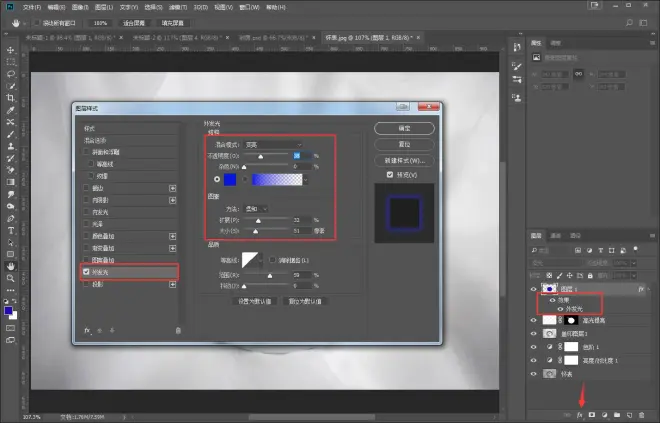The width and height of the screenshot is (660, 423).
Task: Select the Eyedropper tool
Action: 11,110
